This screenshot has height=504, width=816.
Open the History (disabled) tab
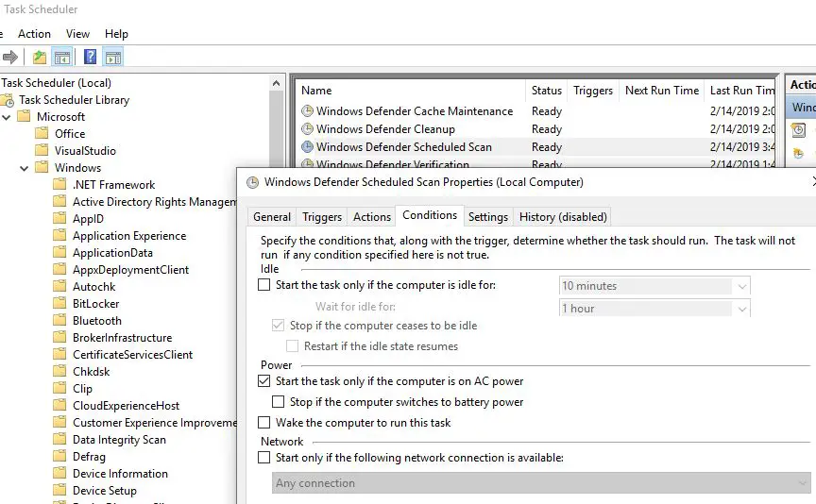click(x=563, y=217)
